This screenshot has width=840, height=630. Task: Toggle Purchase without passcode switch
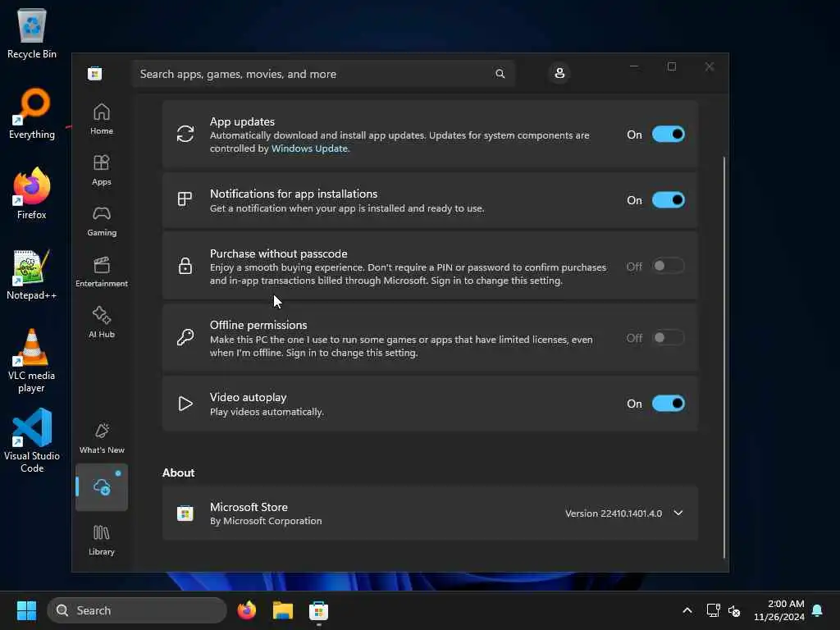tap(668, 266)
